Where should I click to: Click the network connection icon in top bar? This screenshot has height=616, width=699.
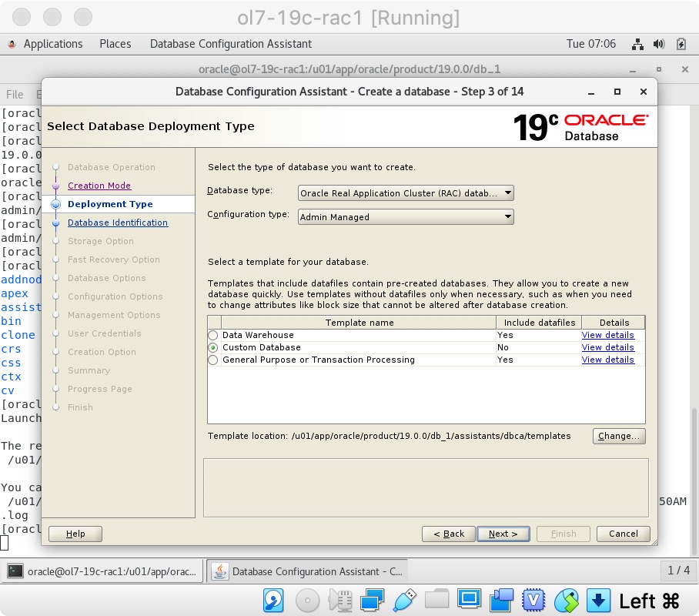(637, 44)
